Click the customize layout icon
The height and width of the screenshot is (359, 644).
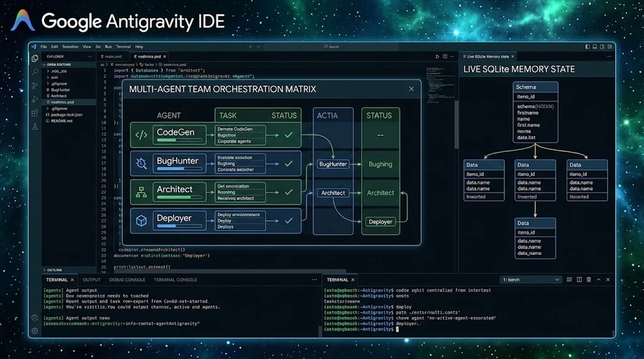[x=609, y=47]
